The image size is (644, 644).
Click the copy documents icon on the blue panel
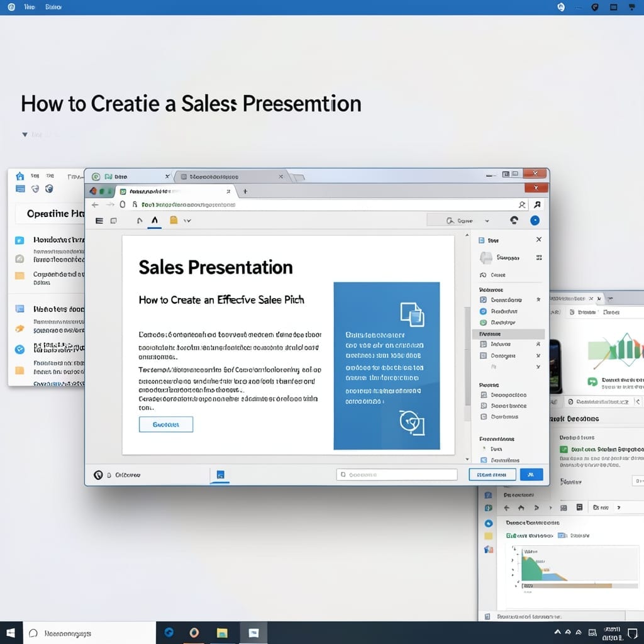coord(412,314)
